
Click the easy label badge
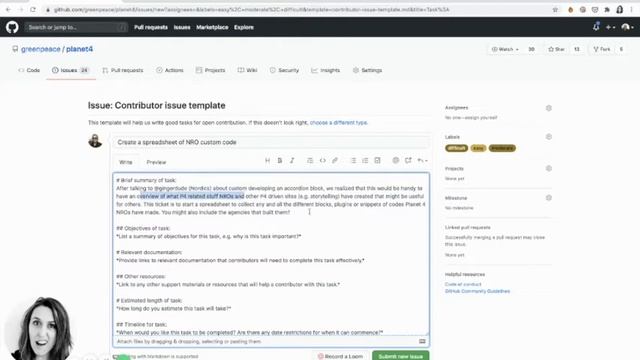(x=478, y=148)
